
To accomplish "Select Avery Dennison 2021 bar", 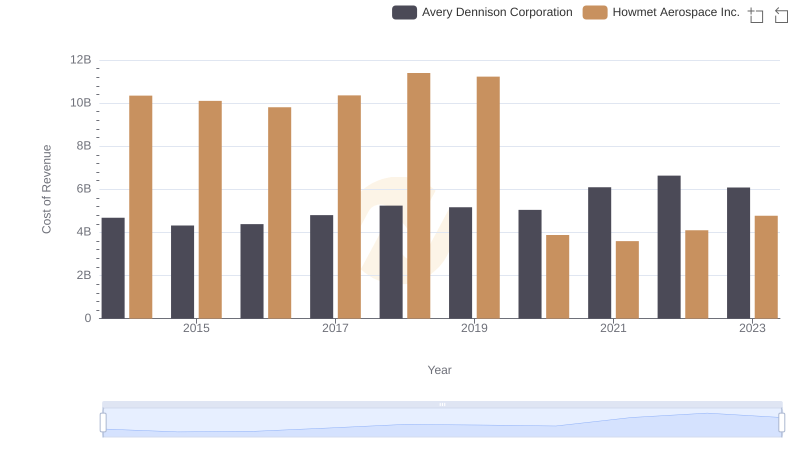I will 599,253.
